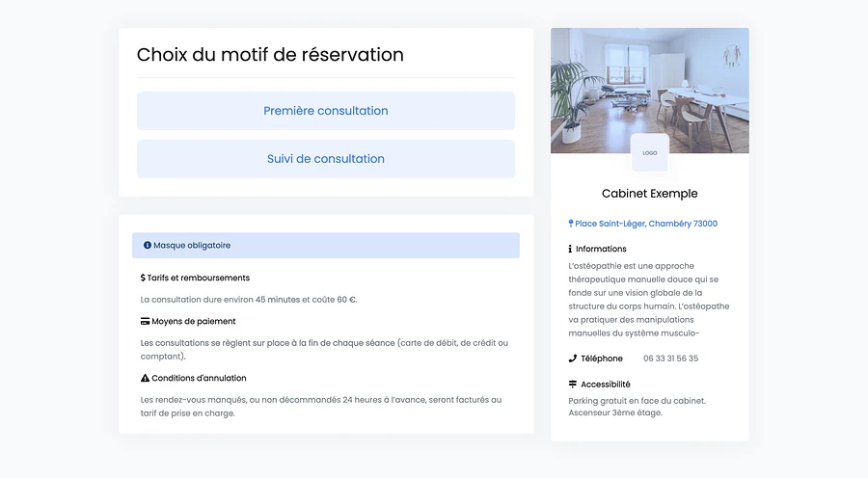
Task: Click the signpost icon beside Accessibilité
Action: [x=572, y=384]
